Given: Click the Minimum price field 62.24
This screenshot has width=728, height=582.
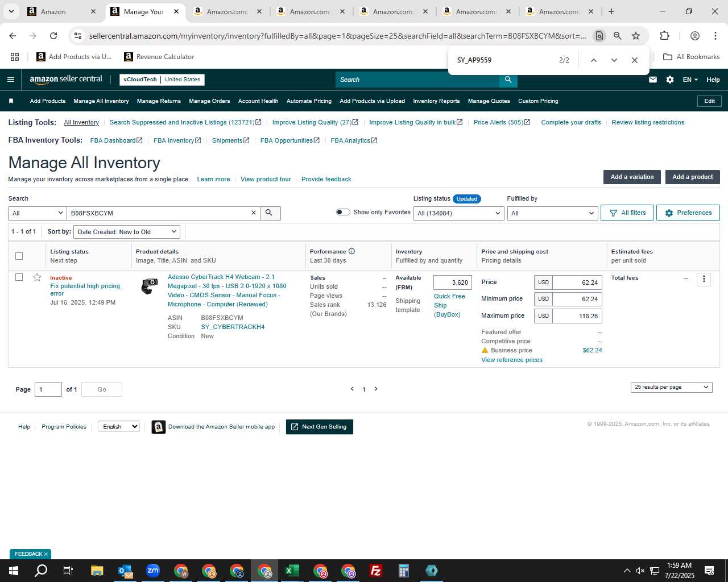Looking at the screenshot, I should point(577,299).
